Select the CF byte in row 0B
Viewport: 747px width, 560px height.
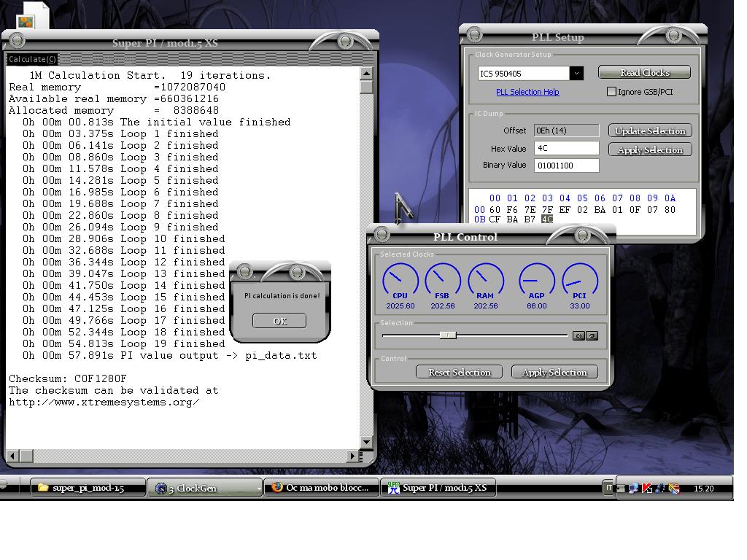(495, 219)
